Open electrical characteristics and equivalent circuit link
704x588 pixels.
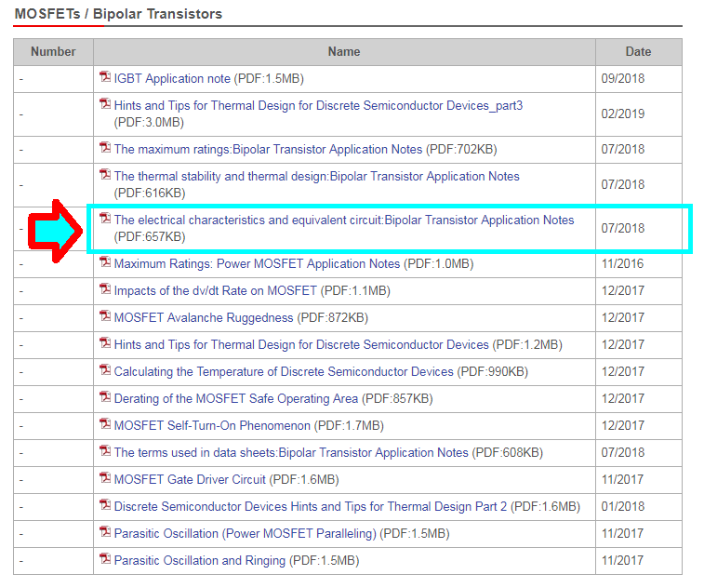click(344, 220)
